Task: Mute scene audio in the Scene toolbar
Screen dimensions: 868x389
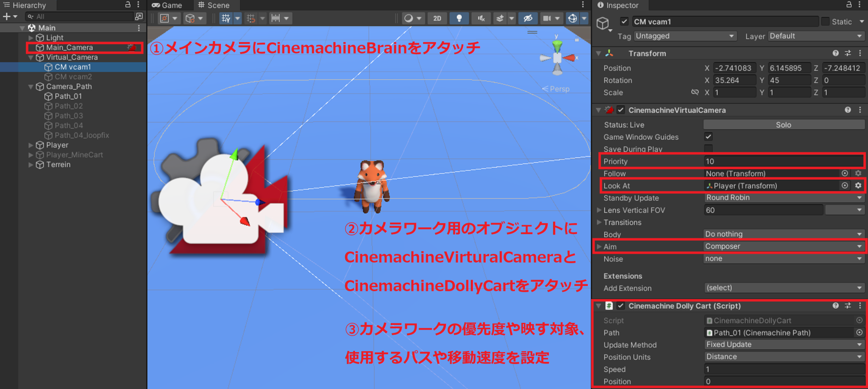Action: point(481,18)
